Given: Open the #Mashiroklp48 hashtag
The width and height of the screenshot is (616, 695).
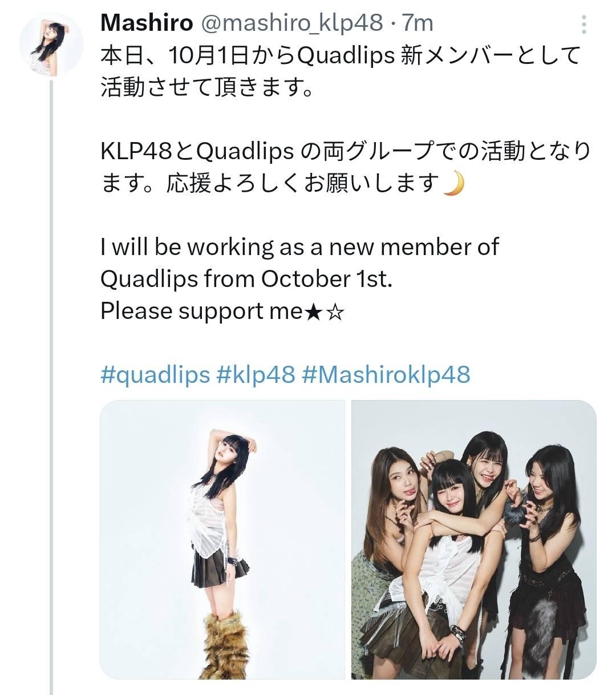Looking at the screenshot, I should point(386,375).
